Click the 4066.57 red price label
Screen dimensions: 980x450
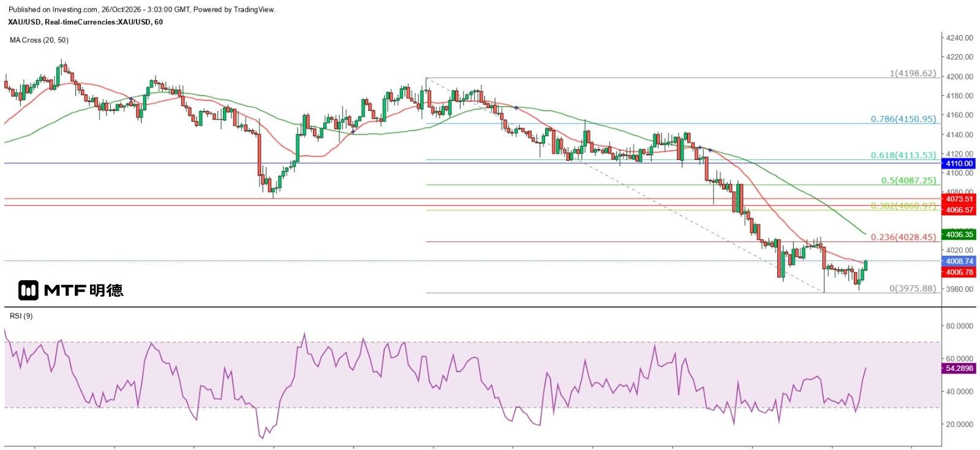click(x=959, y=210)
